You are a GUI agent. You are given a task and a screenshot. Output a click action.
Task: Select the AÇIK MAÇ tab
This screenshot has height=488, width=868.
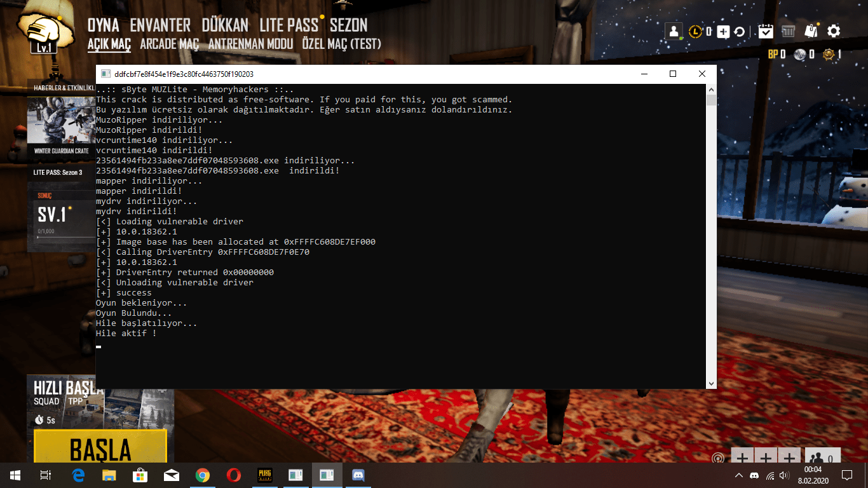coord(109,44)
